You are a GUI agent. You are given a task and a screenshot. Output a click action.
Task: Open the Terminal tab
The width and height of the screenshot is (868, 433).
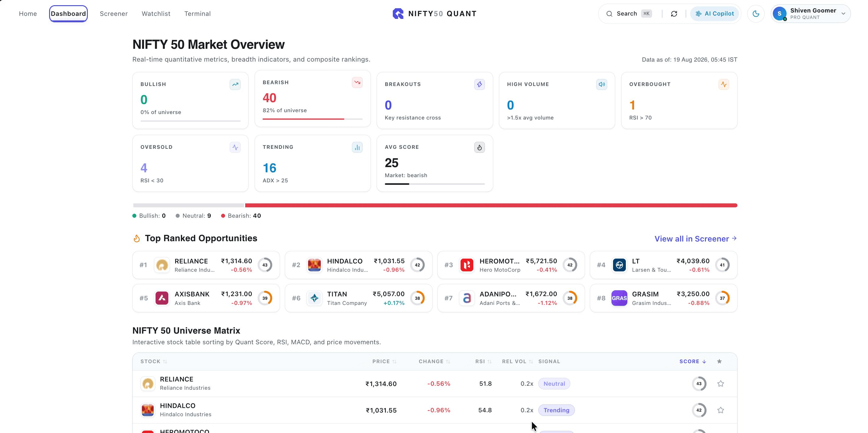pos(197,14)
